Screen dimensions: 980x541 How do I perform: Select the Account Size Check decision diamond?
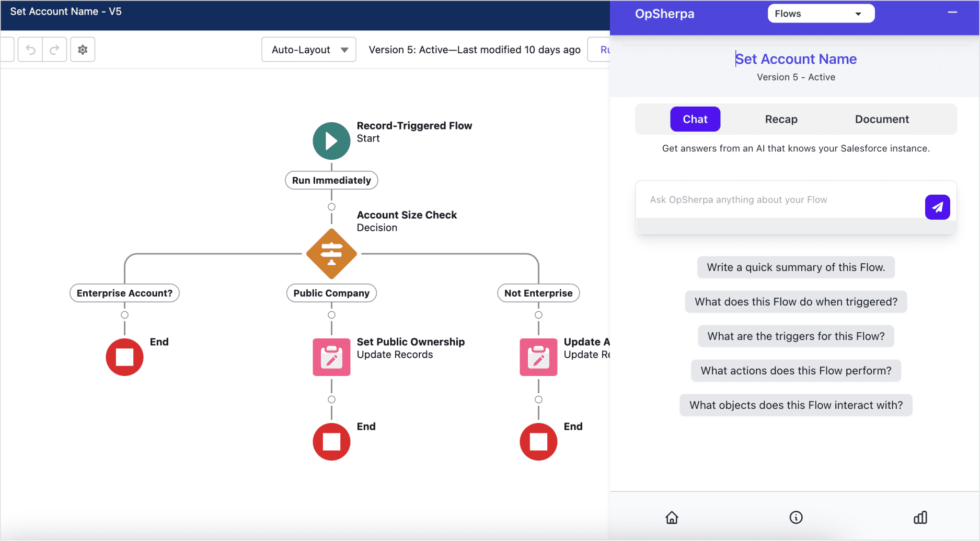(x=331, y=254)
